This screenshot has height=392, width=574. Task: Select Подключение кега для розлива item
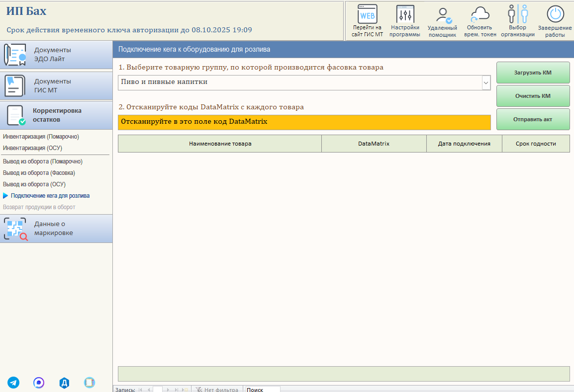pyautogui.click(x=50, y=196)
